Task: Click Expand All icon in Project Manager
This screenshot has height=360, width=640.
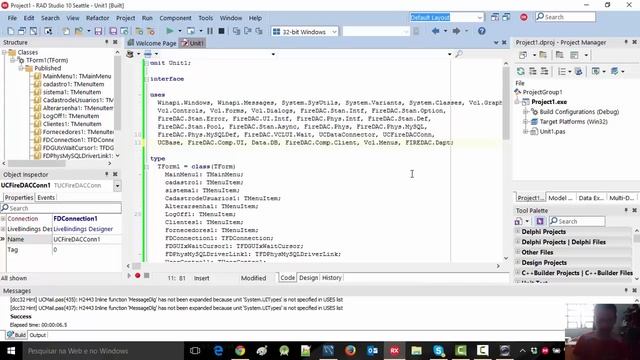Action: pyautogui.click(x=533, y=71)
